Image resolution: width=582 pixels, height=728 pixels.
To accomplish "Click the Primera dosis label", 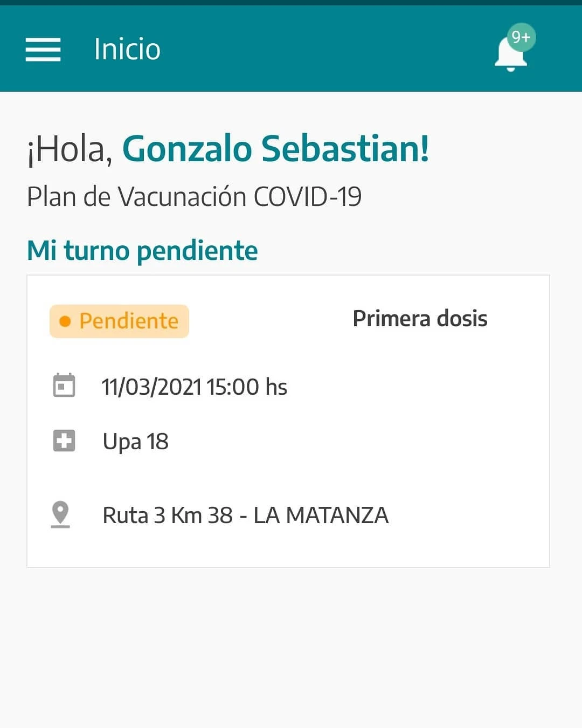I will click(420, 319).
